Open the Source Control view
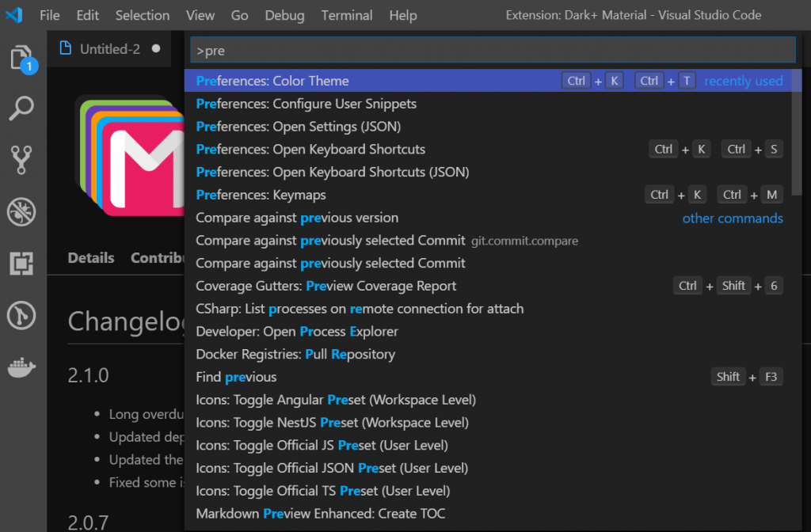Viewport: 811px width, 532px height. 21,161
